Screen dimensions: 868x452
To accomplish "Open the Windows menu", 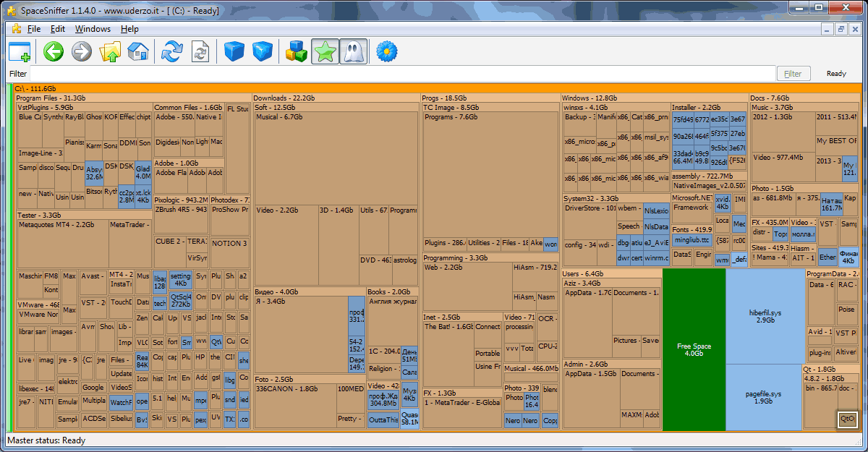I will click(x=93, y=29).
